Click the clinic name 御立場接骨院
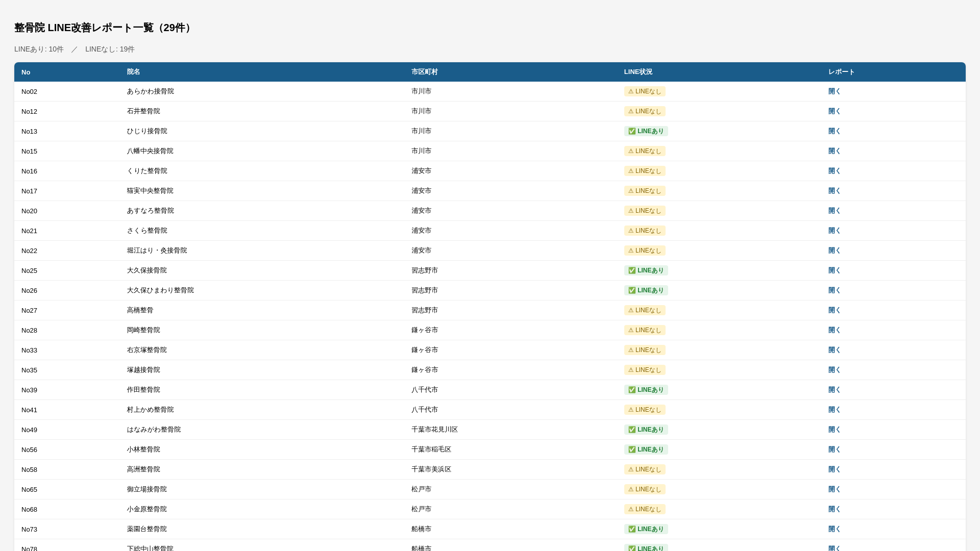The width and height of the screenshot is (980, 551). pos(147,489)
